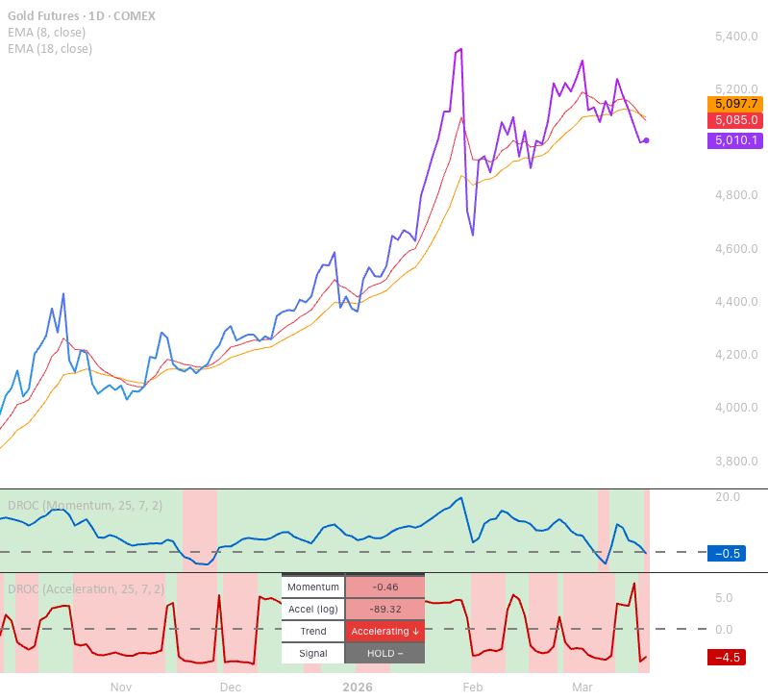Click the 4,600.0 price axis label

(x=736, y=248)
